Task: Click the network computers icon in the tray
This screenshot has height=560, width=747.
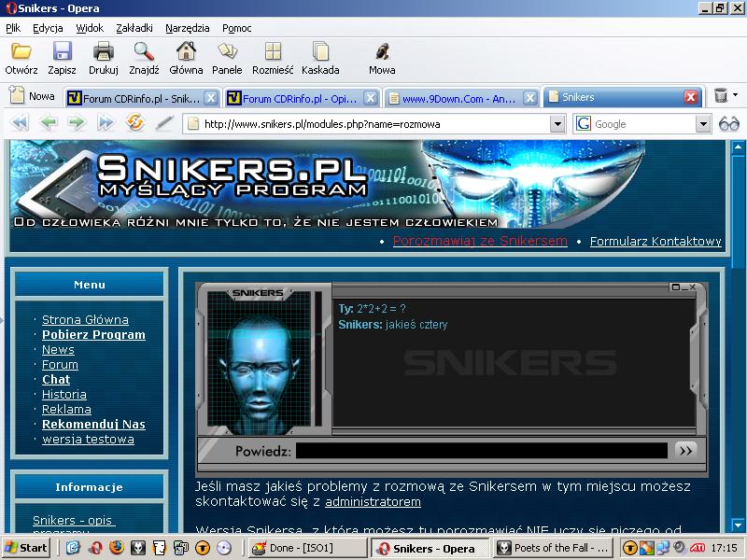Action: pos(663,548)
